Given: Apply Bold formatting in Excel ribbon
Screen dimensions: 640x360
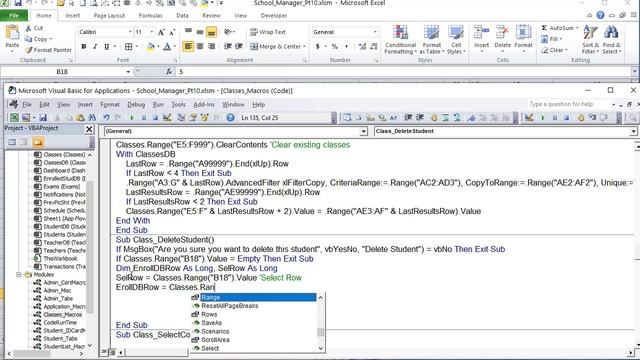Looking at the screenshot, I should pyautogui.click(x=84, y=47).
